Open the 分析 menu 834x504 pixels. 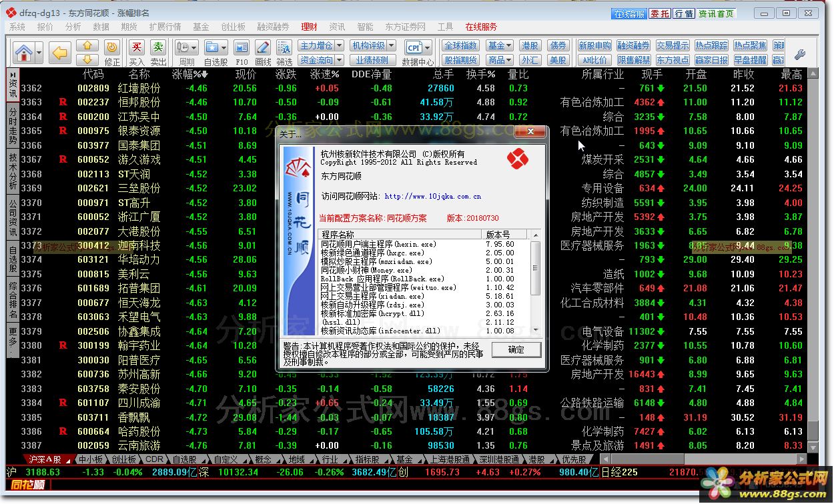coord(73,27)
